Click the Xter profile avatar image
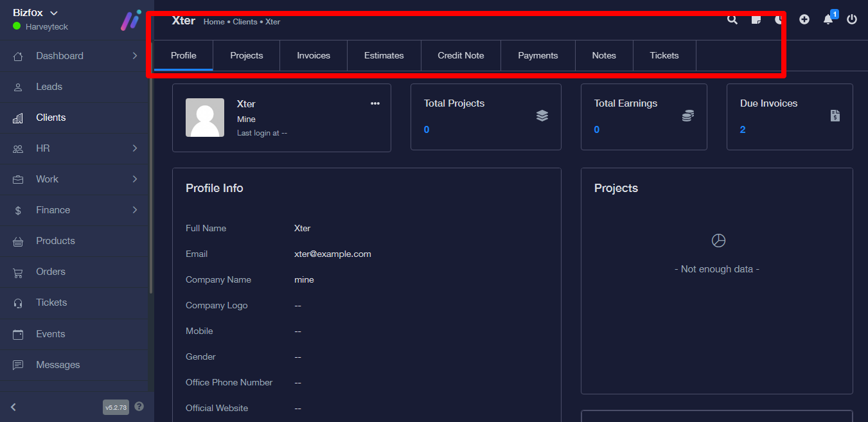Screen dimensions: 868x422 (205, 118)
